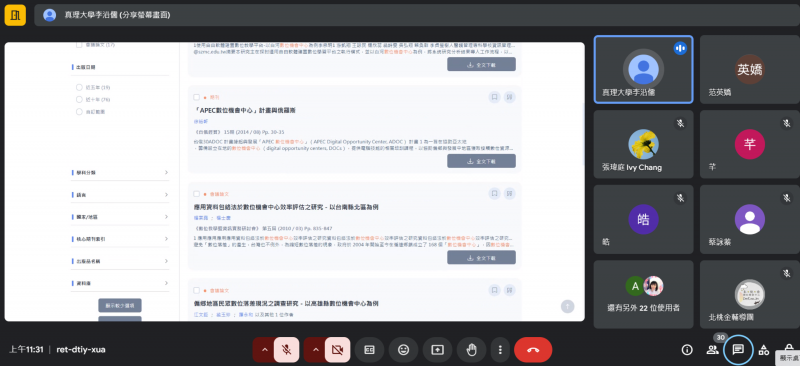Tick the checkbox on the APEC數位機會中心 result

196,97
